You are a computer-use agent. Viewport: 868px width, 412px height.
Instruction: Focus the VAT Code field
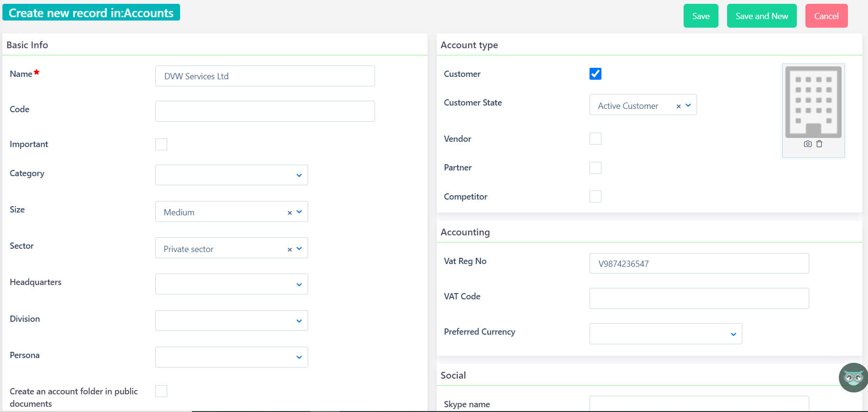click(x=699, y=298)
